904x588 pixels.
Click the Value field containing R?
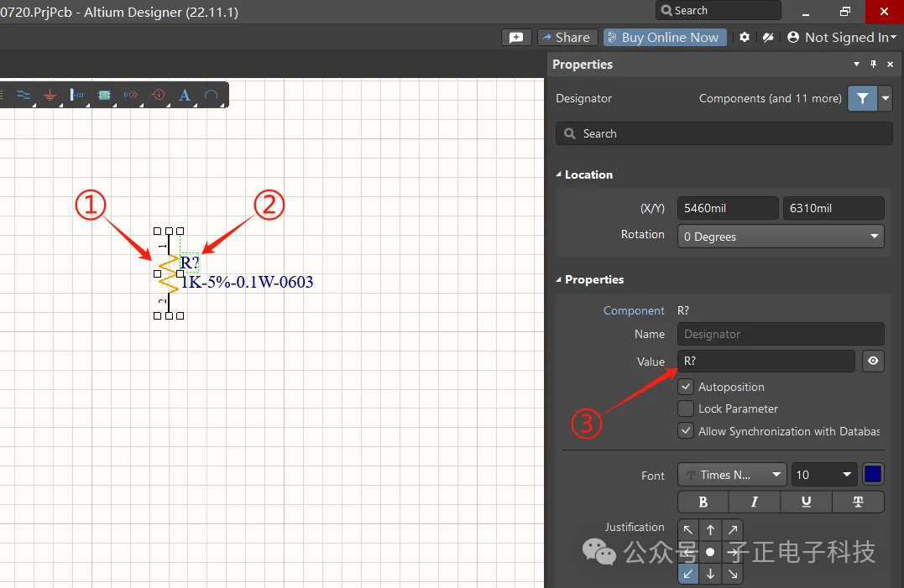pos(766,361)
